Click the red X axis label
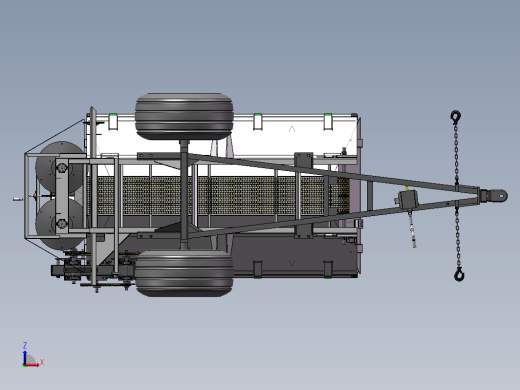 click(x=42, y=362)
